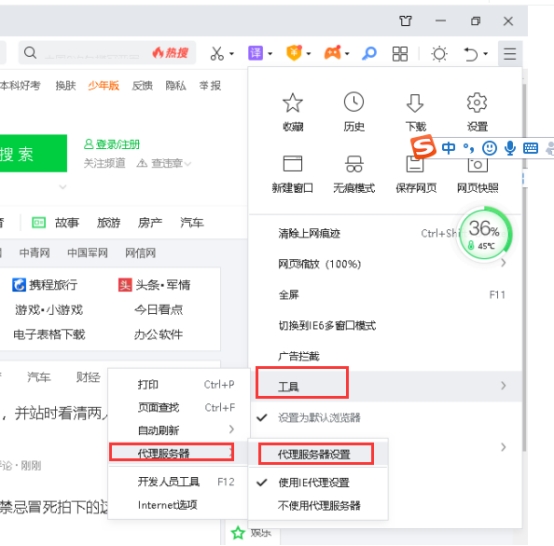
Task: Select 全屏 fullscreen menu item
Action: 385,294
